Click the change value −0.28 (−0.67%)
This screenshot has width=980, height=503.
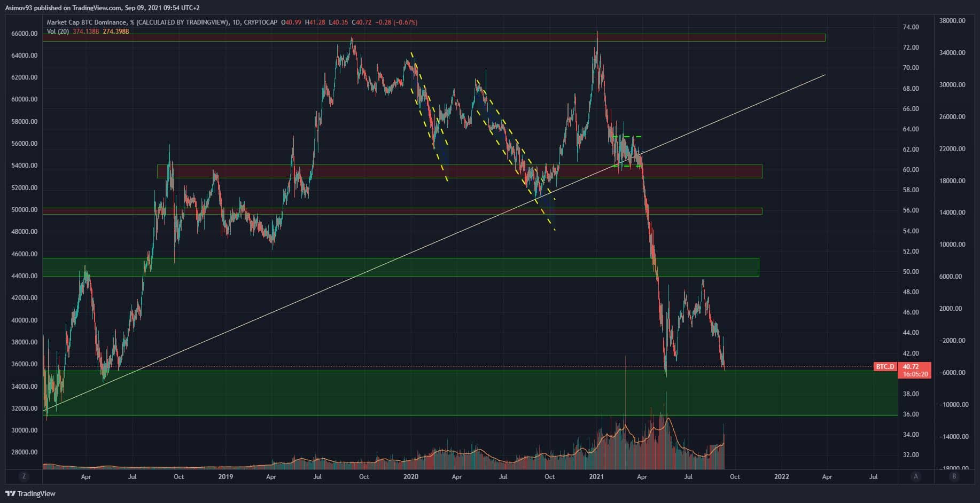(x=396, y=22)
